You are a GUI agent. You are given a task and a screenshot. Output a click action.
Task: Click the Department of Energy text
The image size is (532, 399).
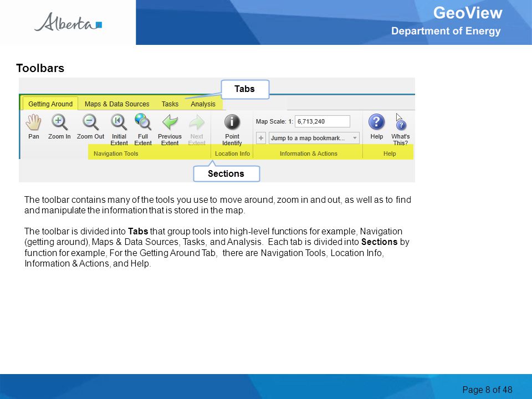pyautogui.click(x=446, y=31)
